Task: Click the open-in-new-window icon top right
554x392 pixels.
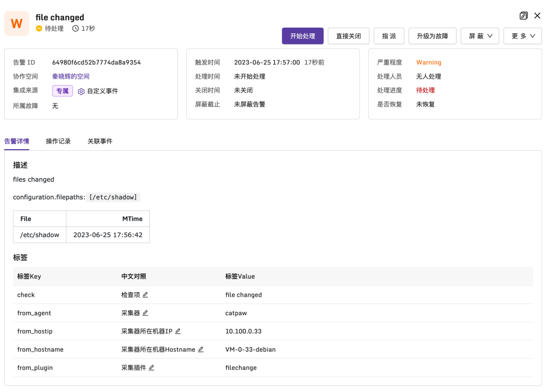Action: (x=523, y=16)
